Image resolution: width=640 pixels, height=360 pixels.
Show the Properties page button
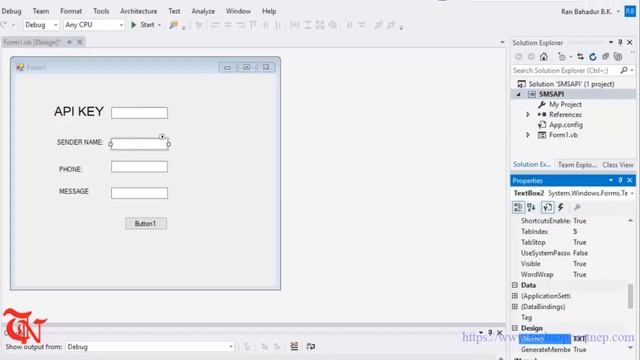[x=548, y=207]
